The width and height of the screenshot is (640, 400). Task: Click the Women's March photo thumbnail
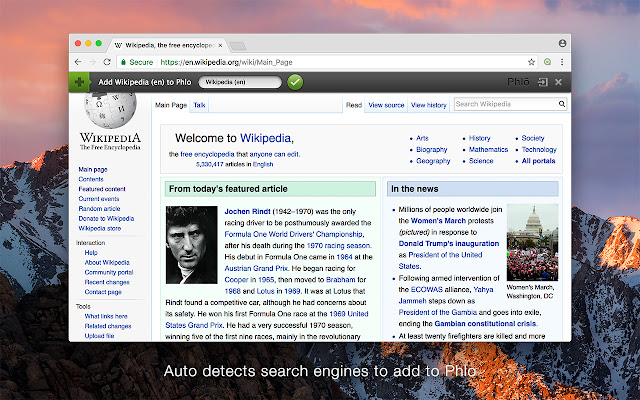click(532, 242)
